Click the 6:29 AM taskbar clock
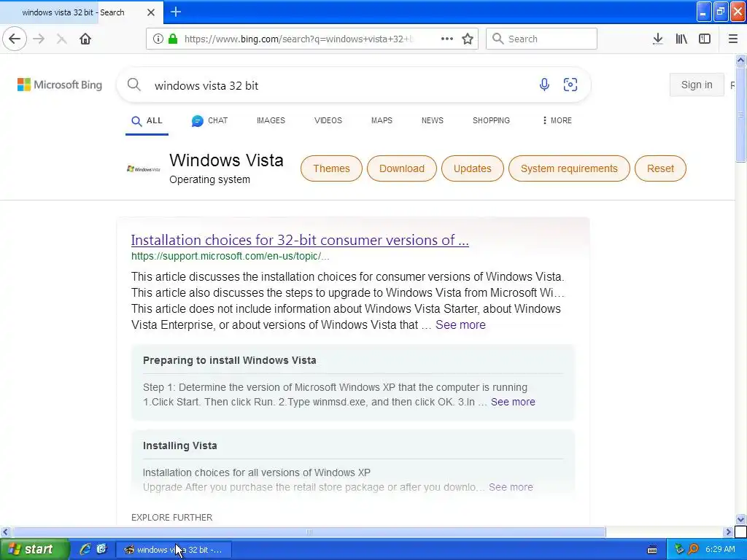Screen dimensions: 747x560 point(720,549)
